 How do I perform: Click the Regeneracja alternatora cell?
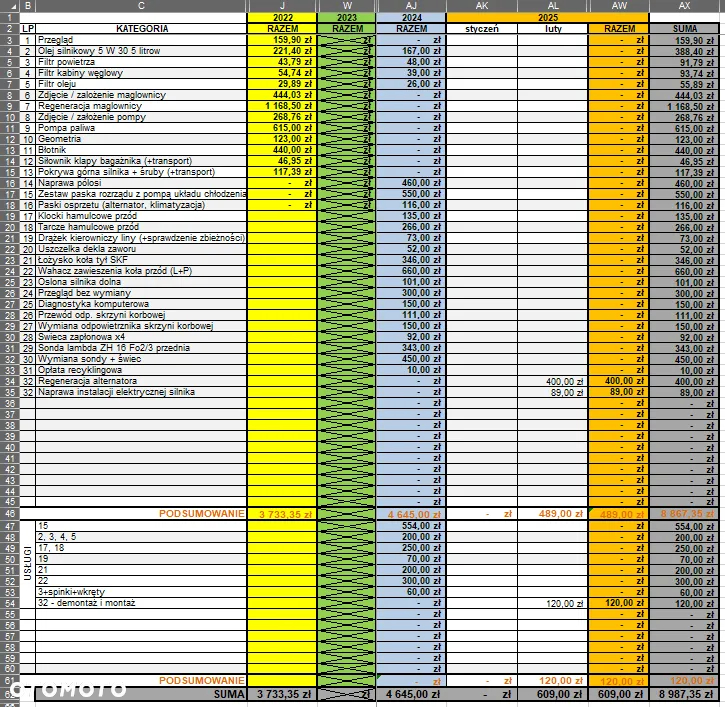(141, 381)
